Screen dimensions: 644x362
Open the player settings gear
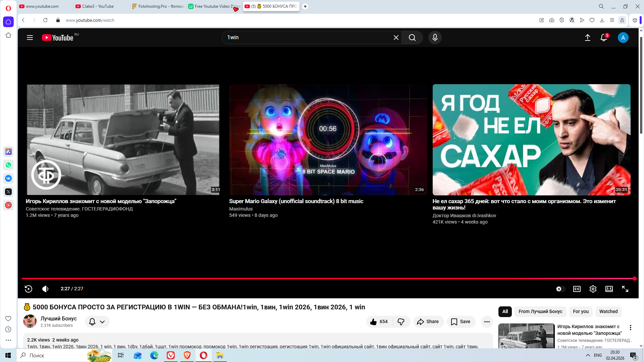coord(593,289)
